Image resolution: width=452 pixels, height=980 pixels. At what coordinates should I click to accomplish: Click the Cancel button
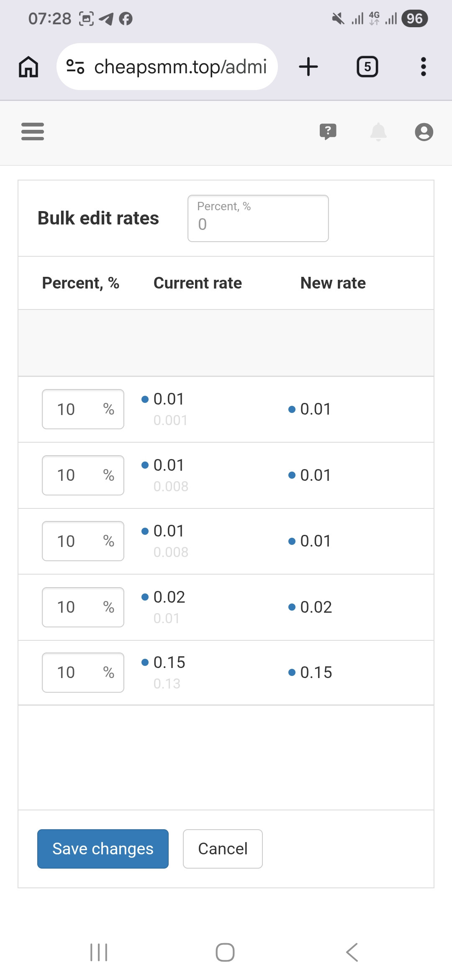(223, 849)
